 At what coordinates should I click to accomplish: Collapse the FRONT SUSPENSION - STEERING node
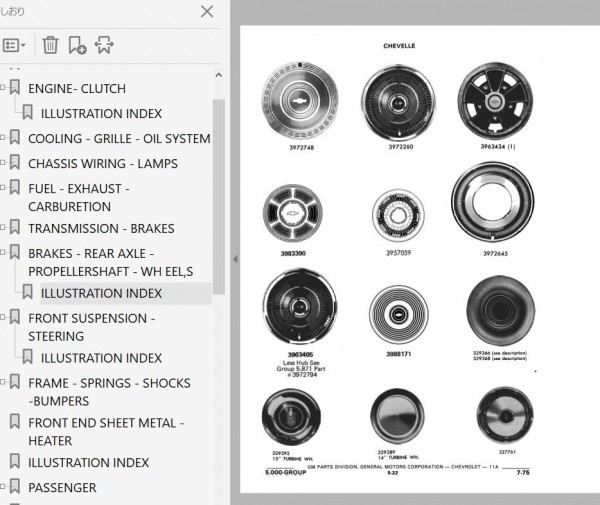coord(3,317)
